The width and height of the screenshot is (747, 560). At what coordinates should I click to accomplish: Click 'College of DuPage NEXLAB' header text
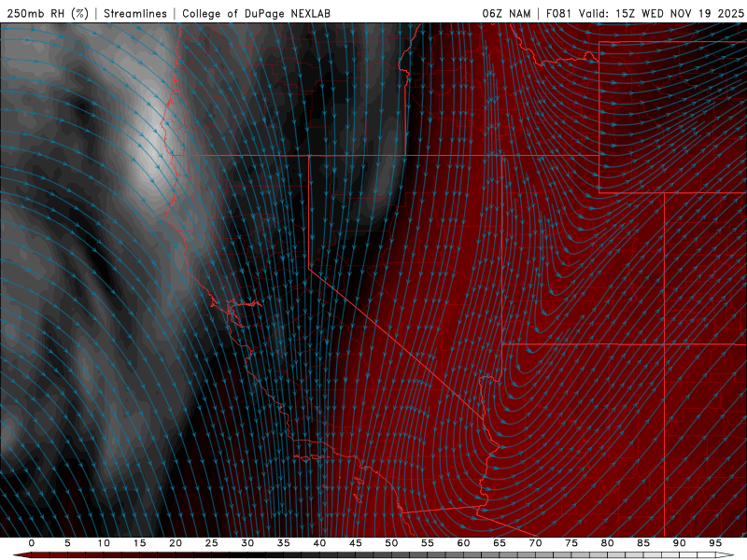(x=256, y=13)
